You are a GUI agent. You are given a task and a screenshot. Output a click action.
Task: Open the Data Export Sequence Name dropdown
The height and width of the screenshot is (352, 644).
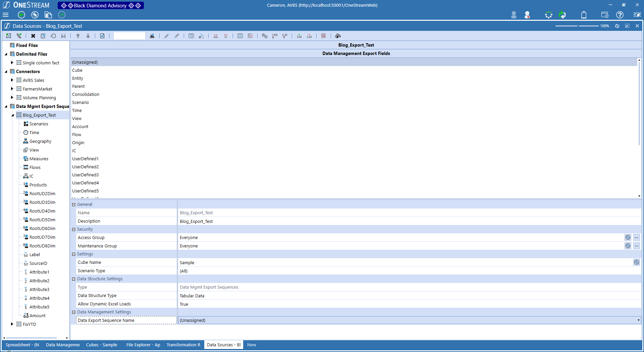click(x=638, y=320)
